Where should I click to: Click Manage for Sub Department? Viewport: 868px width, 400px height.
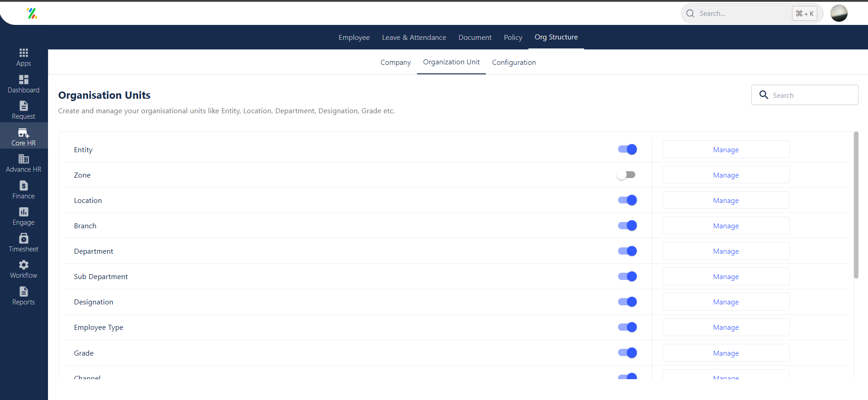[726, 276]
